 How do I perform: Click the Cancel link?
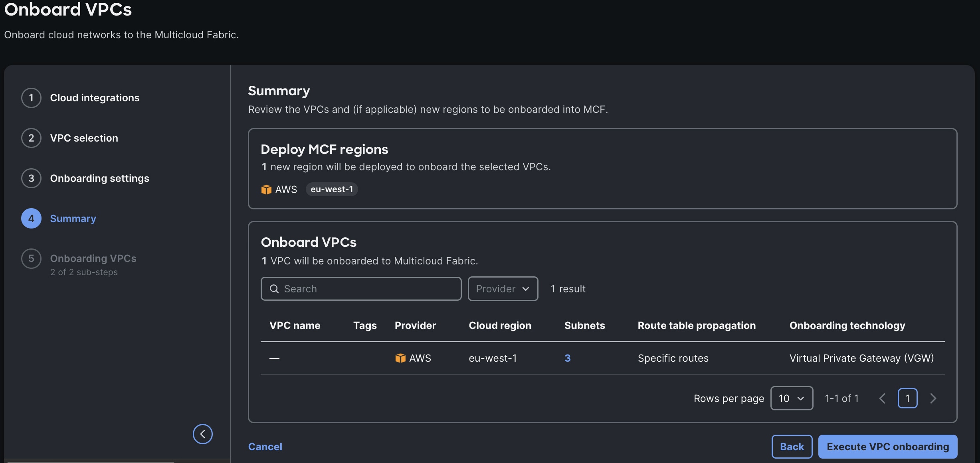(265, 447)
